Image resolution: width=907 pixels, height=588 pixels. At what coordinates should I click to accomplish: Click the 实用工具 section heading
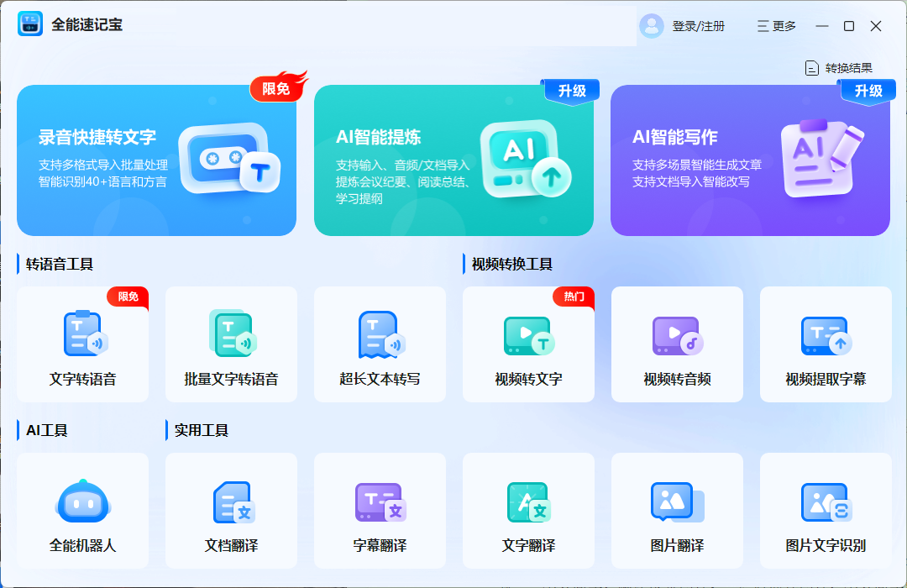pos(202,431)
